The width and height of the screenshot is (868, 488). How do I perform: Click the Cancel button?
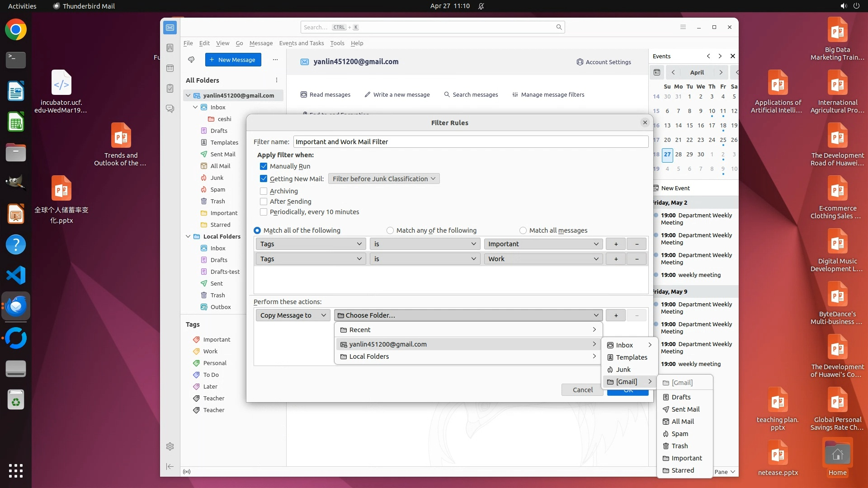[x=582, y=390]
